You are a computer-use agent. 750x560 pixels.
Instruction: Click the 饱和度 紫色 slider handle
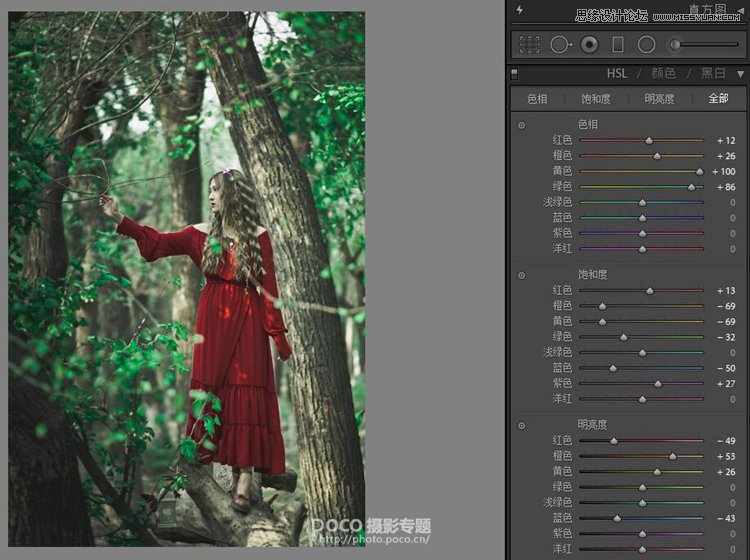click(x=658, y=384)
